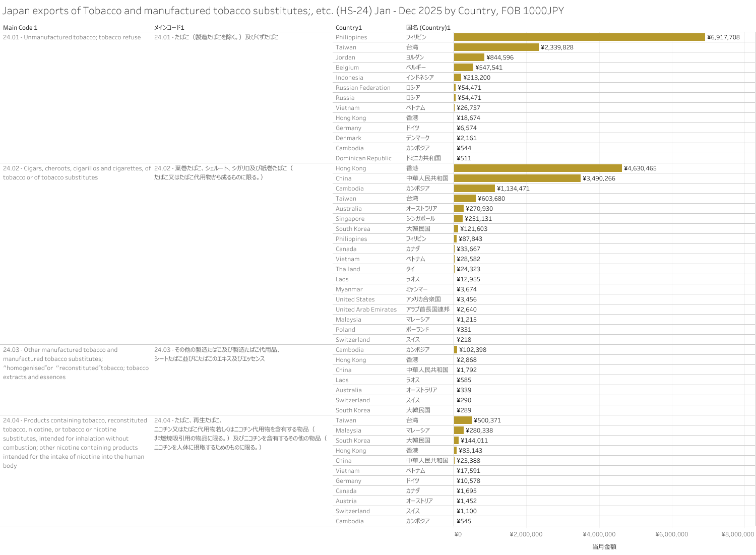Select the United Arab Emirates row label
The image size is (756, 555).
coord(366,310)
